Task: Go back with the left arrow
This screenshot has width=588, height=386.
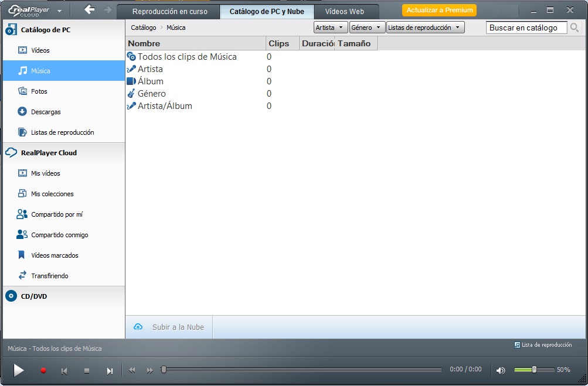Action: 89,10
